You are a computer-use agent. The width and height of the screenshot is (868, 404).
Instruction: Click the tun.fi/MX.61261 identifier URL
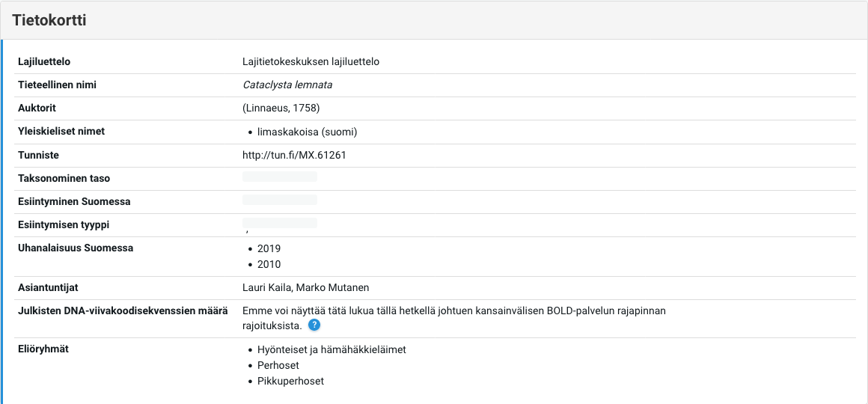[x=294, y=156]
